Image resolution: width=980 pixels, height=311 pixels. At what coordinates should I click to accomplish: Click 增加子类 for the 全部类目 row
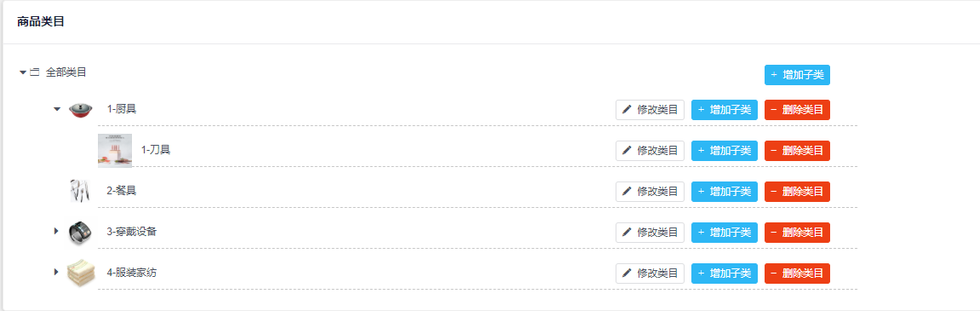(797, 74)
